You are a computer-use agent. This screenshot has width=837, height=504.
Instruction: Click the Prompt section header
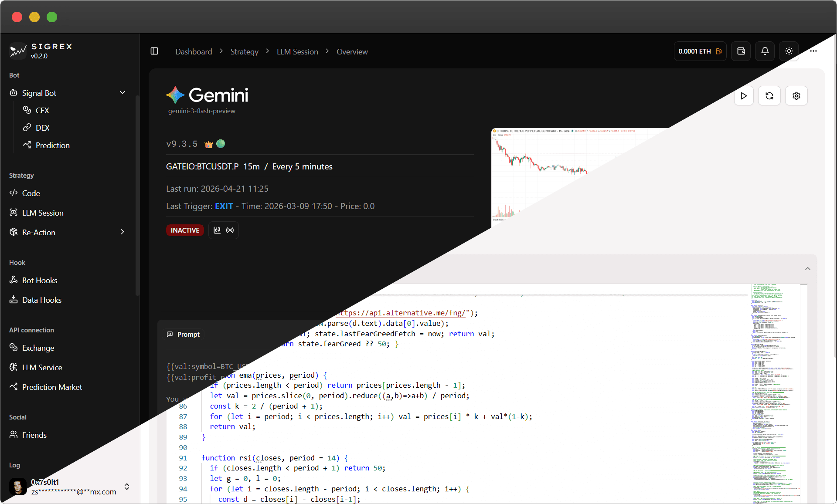(x=184, y=334)
